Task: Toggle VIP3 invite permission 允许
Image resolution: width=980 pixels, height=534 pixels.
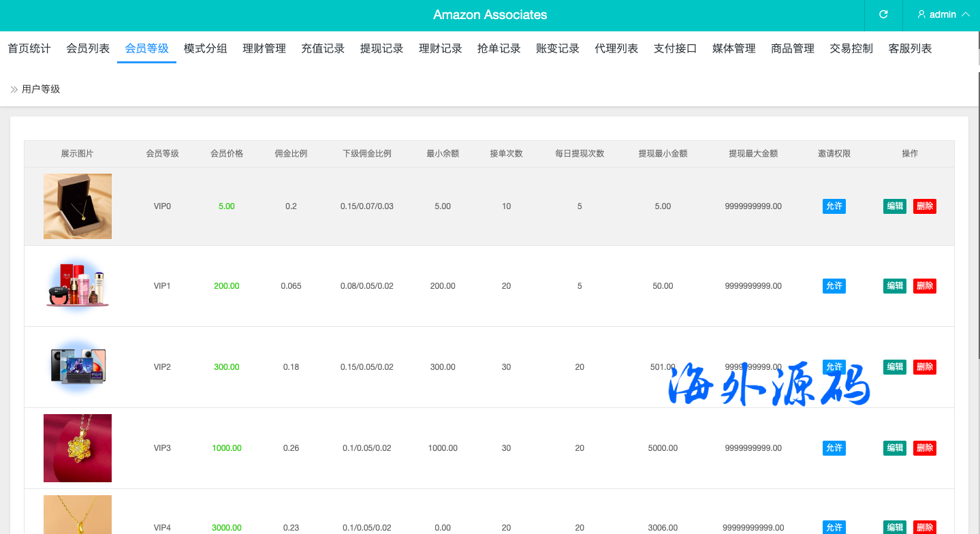Action: [834, 448]
